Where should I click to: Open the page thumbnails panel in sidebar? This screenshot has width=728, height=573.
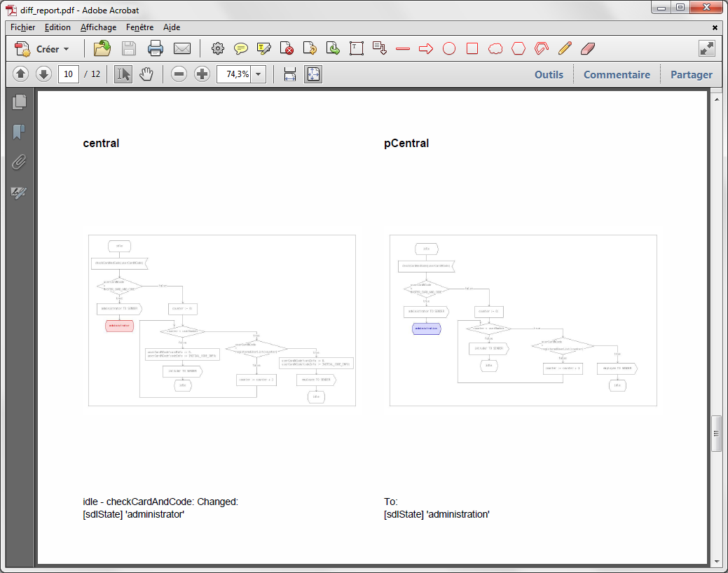click(x=20, y=102)
